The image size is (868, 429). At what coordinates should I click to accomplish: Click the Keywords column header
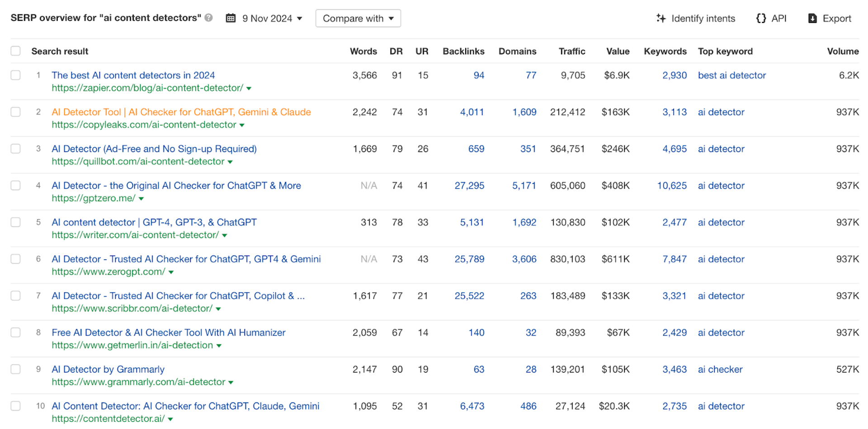665,51
